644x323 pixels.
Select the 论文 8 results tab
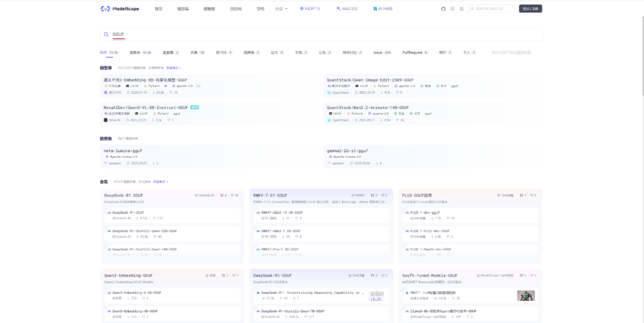pyautogui.click(x=277, y=53)
